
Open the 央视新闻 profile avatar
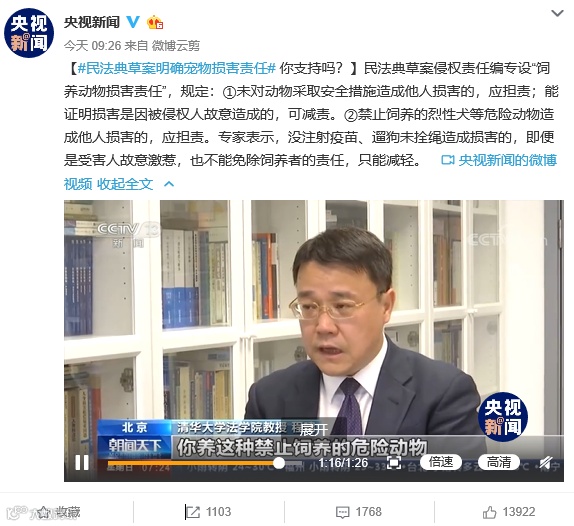(x=29, y=33)
